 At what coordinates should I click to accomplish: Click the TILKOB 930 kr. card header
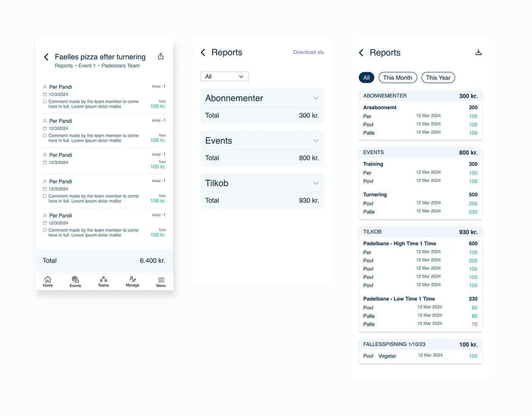(x=420, y=232)
